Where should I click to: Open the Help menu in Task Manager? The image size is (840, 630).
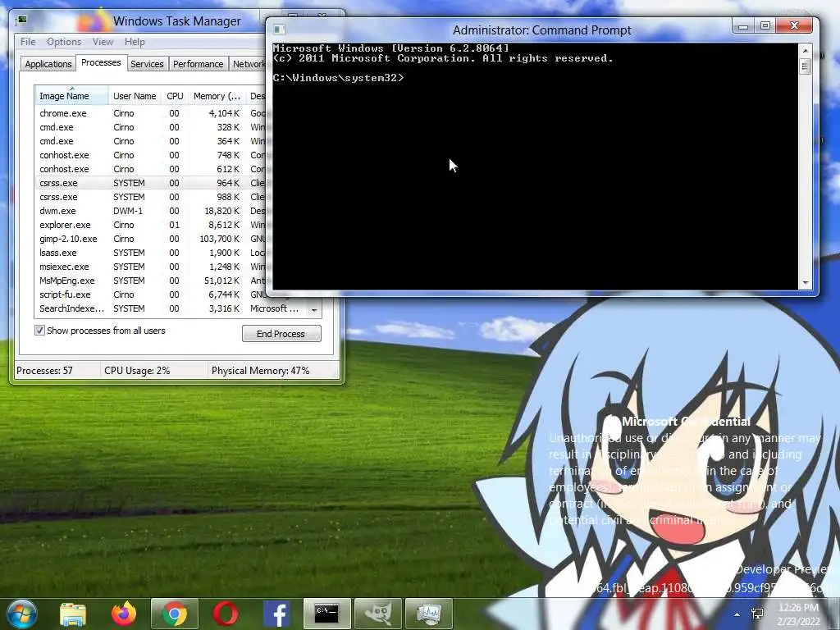(135, 42)
